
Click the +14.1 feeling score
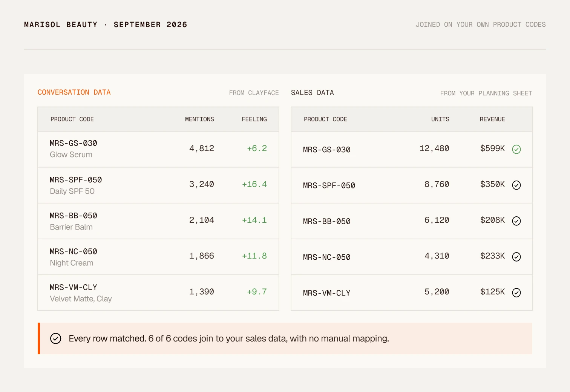[x=254, y=220]
